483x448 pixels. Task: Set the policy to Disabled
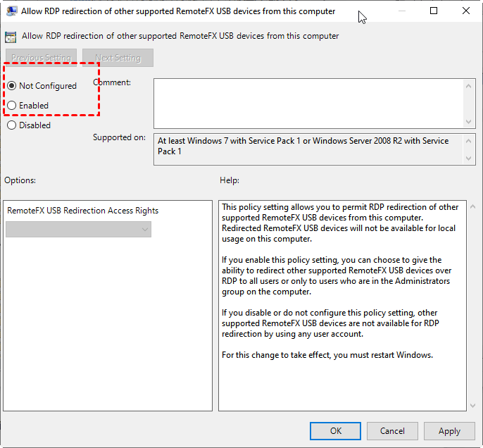click(12, 125)
